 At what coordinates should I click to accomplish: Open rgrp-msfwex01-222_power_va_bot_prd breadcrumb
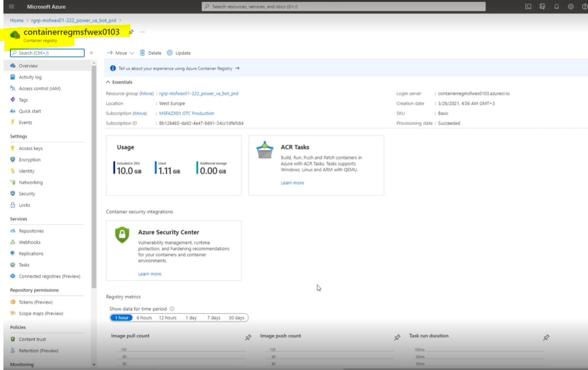coord(74,21)
